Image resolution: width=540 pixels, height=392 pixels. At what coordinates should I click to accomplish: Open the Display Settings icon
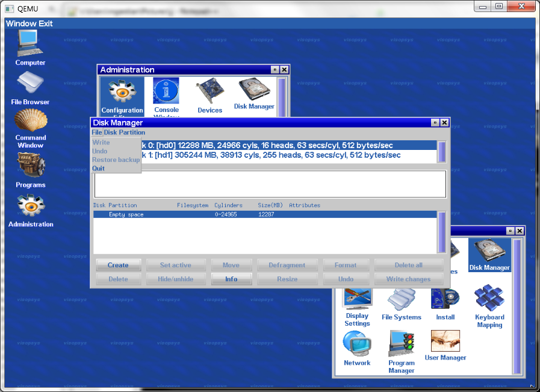pyautogui.click(x=357, y=308)
